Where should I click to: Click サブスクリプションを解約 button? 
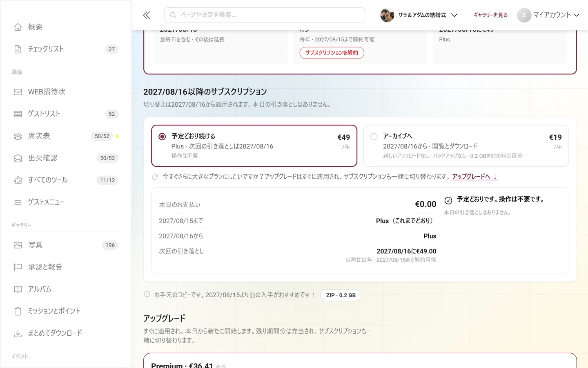(x=332, y=53)
